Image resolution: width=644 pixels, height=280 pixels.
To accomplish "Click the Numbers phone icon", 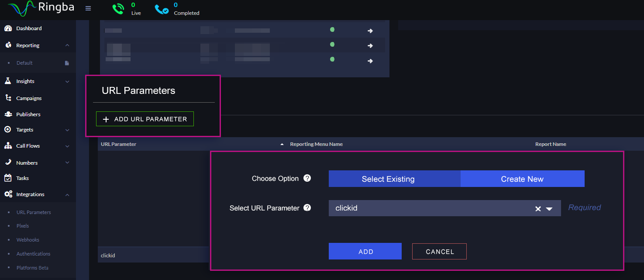I will (x=8, y=162).
